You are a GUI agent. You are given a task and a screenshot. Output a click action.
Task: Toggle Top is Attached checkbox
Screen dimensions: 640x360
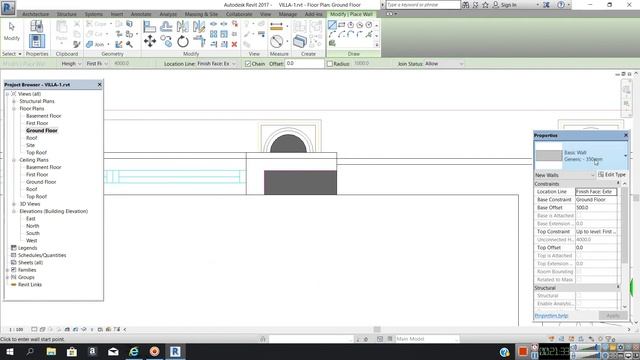coord(578,256)
